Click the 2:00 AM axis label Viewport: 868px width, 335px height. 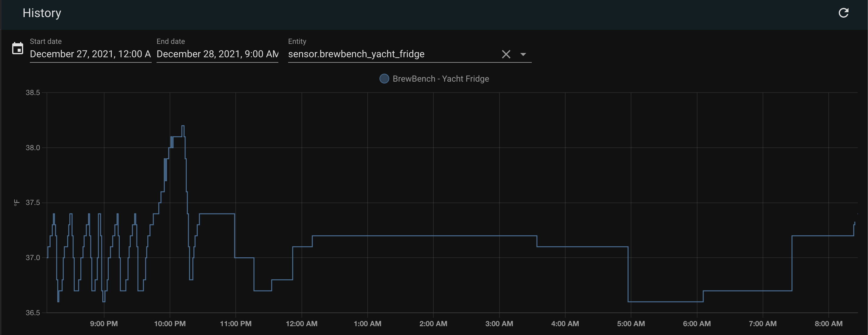[x=433, y=323]
